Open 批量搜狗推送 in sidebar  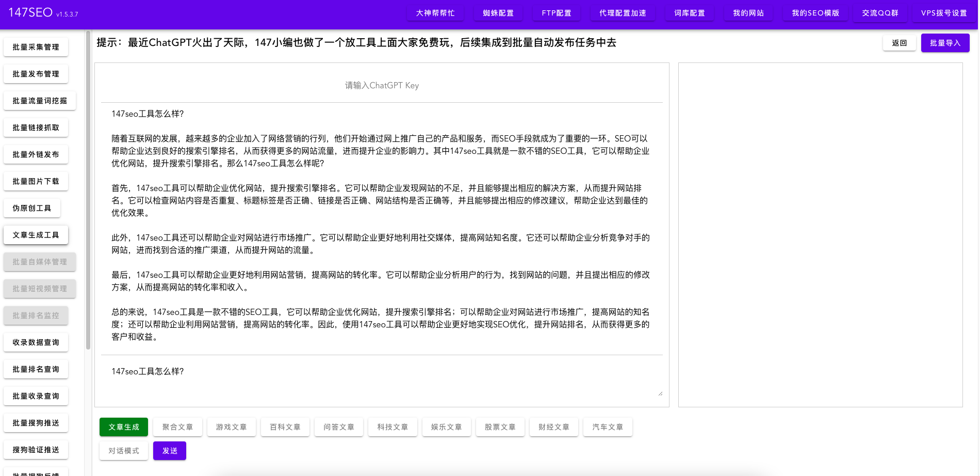point(36,423)
